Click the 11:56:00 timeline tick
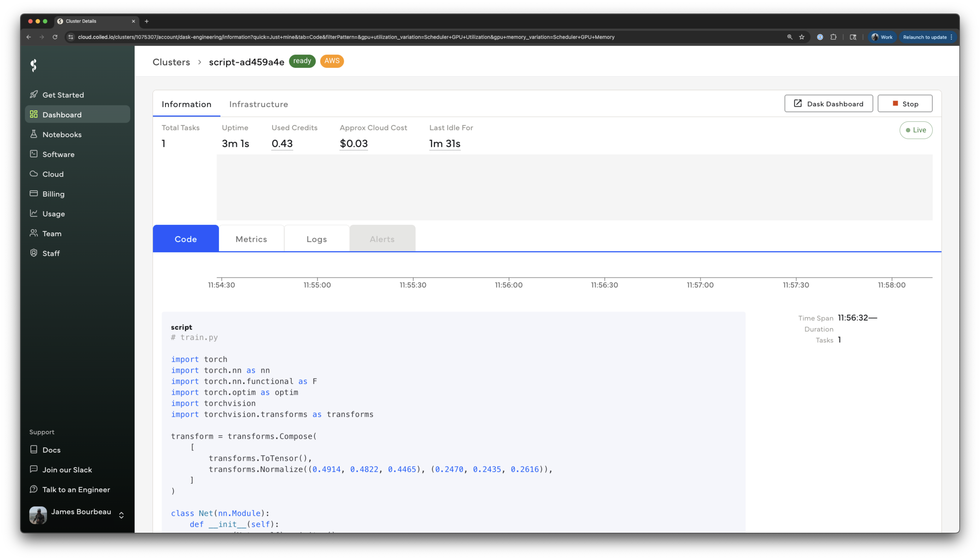The height and width of the screenshot is (560, 980). 509,285
